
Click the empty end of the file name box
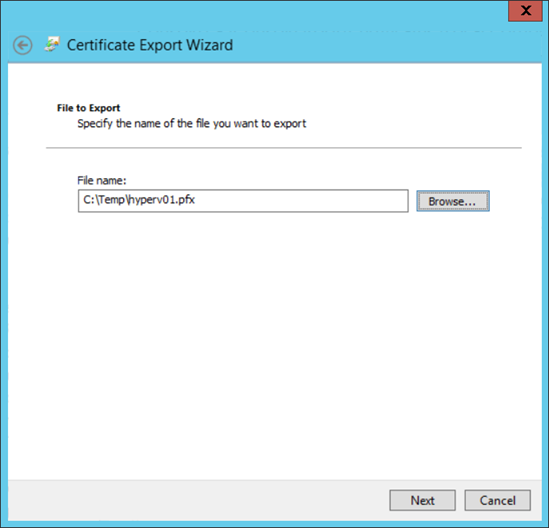(x=301, y=201)
